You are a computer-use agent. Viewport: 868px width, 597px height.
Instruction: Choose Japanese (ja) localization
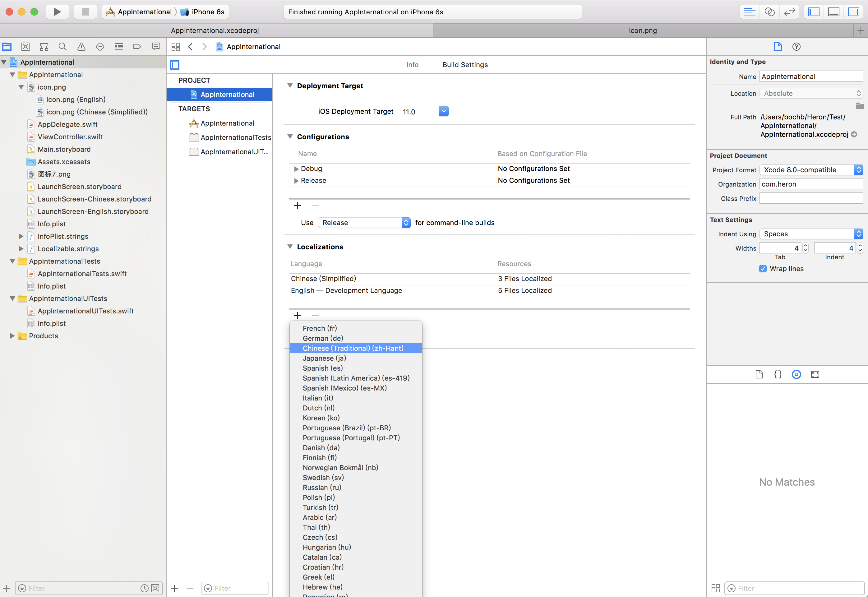356,358
